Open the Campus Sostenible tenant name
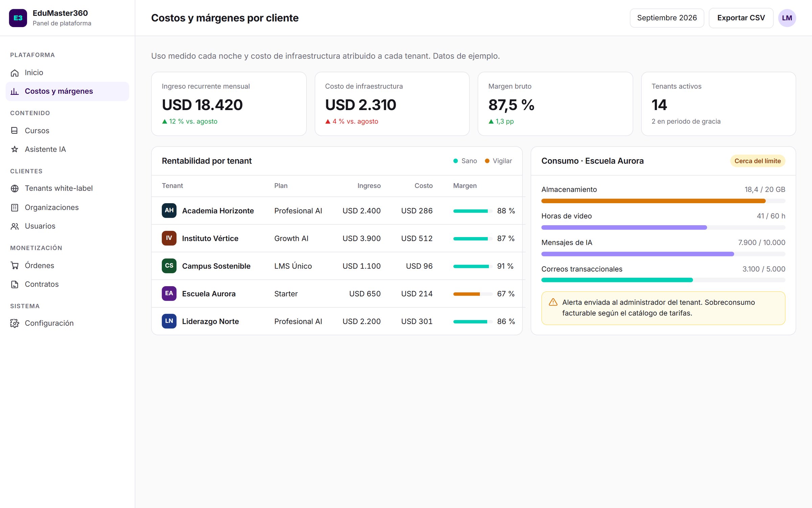Screen dimensions: 812x508 point(216,266)
